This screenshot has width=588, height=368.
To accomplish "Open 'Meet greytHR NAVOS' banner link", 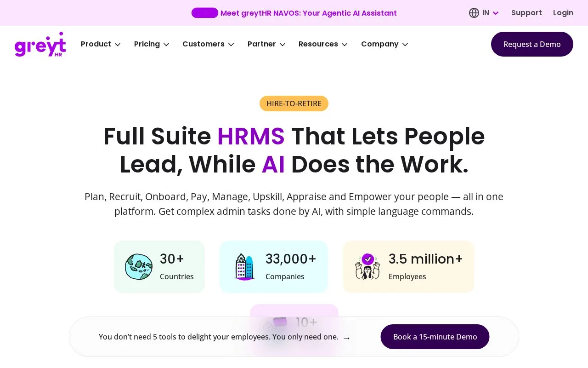I will point(309,13).
